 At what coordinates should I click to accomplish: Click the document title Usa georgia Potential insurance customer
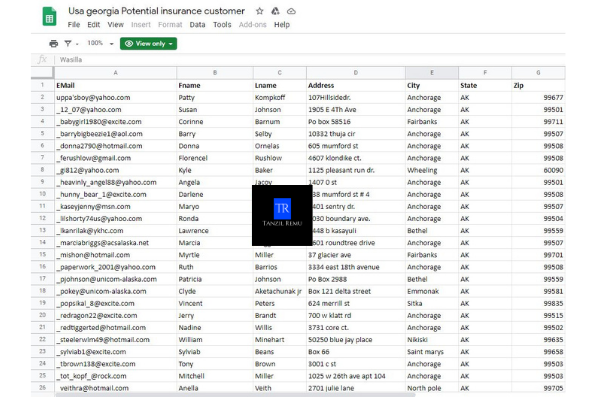(157, 11)
